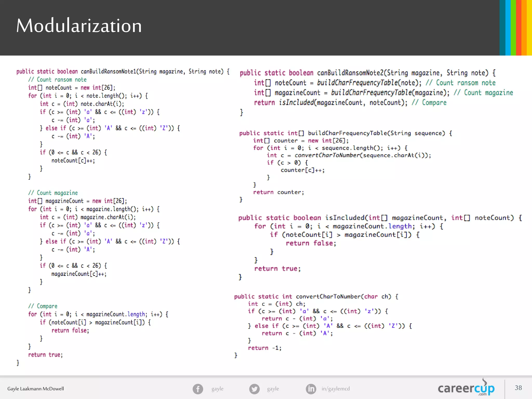
Task: Click the Modularization slide title
Action: (x=79, y=26)
